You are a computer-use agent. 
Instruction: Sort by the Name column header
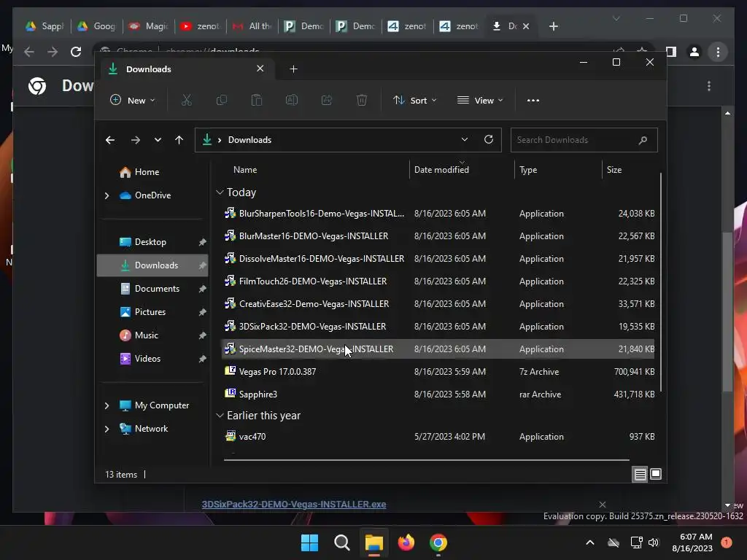tap(314, 169)
